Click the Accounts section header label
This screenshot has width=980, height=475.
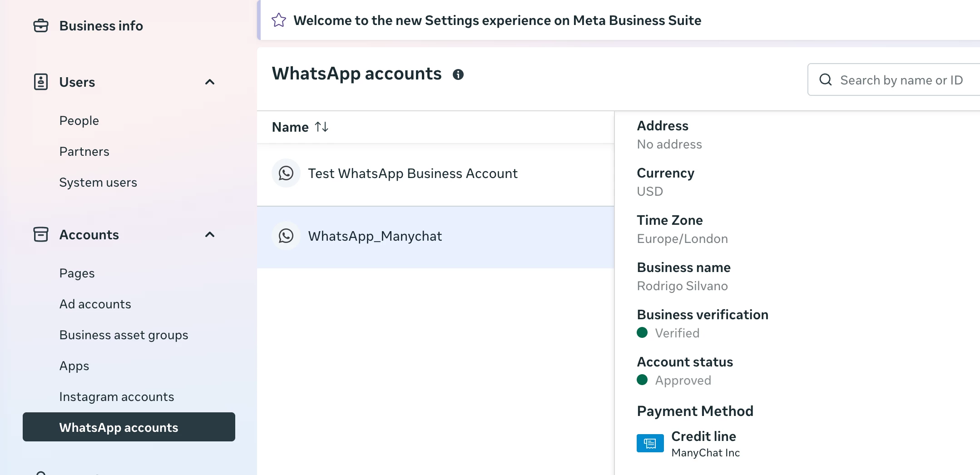pyautogui.click(x=89, y=235)
